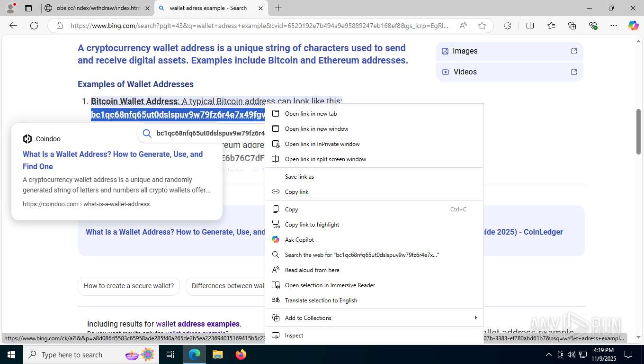The height and width of the screenshot is (364, 644).
Task: Toggle split screen toolbar icon
Action: 530,26
